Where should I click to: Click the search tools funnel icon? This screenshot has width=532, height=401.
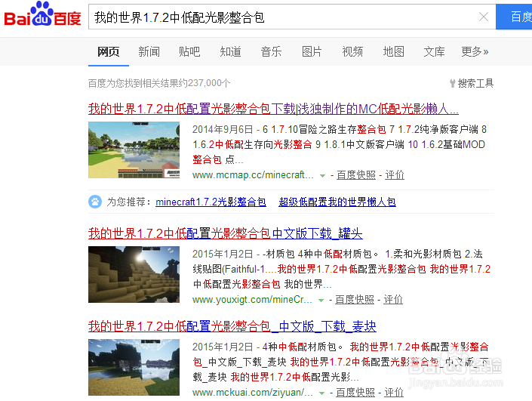[x=452, y=83]
